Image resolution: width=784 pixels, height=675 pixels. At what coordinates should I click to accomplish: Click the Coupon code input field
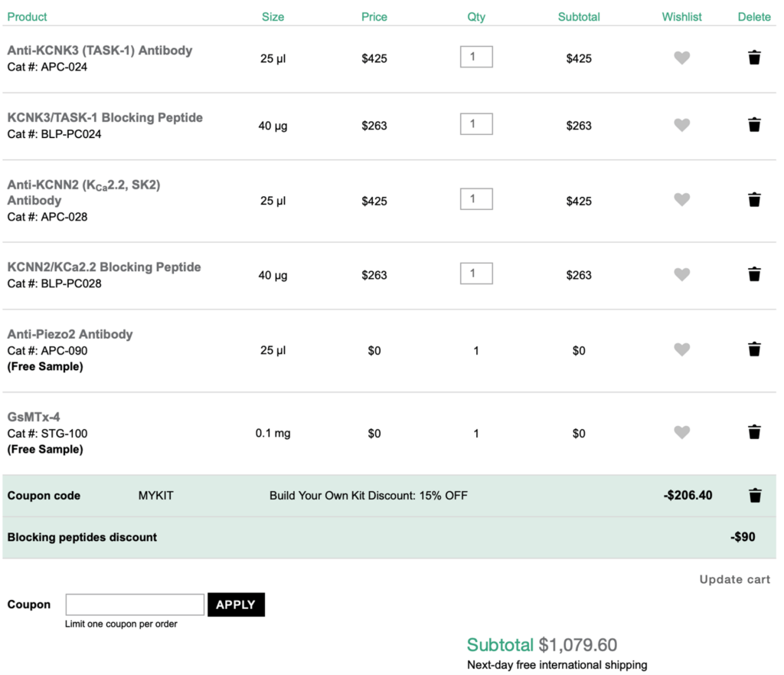click(135, 605)
